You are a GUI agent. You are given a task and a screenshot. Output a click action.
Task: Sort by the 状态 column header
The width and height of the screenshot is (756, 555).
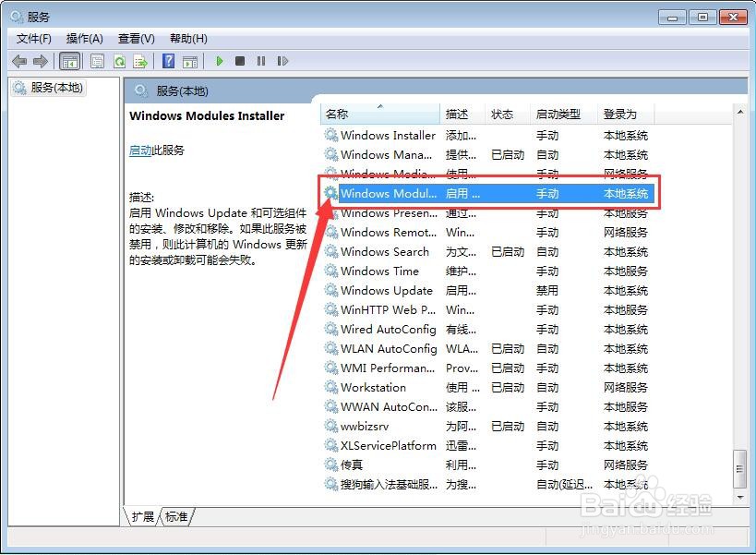pos(508,115)
